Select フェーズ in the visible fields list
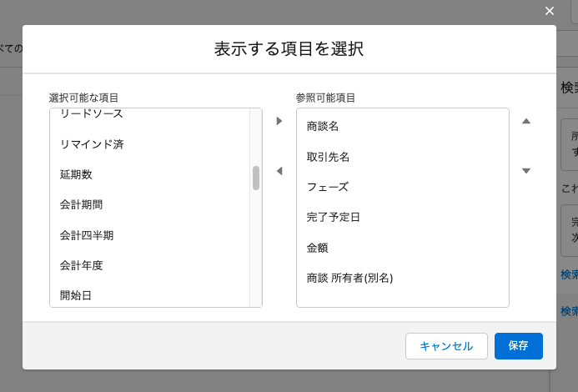Screen dimensions: 578x392 [x=403, y=188]
